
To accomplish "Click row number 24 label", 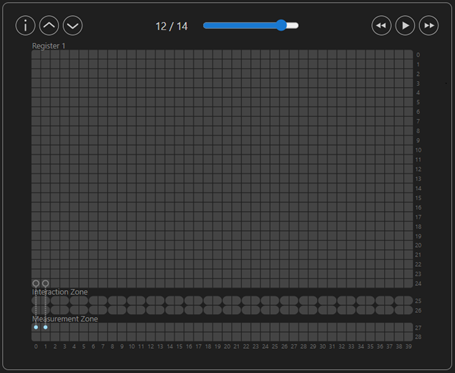I will 418,284.
